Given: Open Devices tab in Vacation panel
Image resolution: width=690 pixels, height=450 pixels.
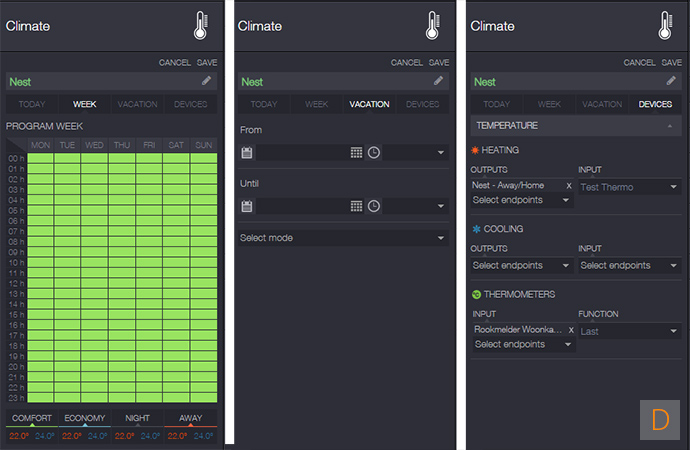Looking at the screenshot, I should tap(422, 104).
